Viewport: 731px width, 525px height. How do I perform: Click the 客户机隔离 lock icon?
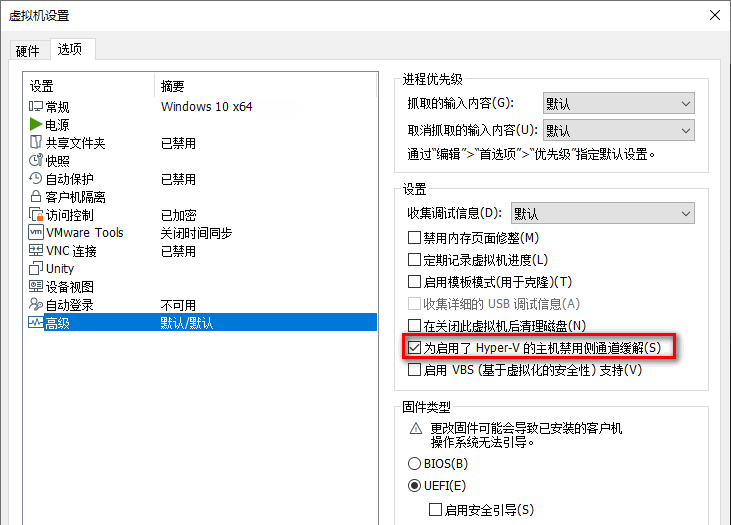click(36, 196)
